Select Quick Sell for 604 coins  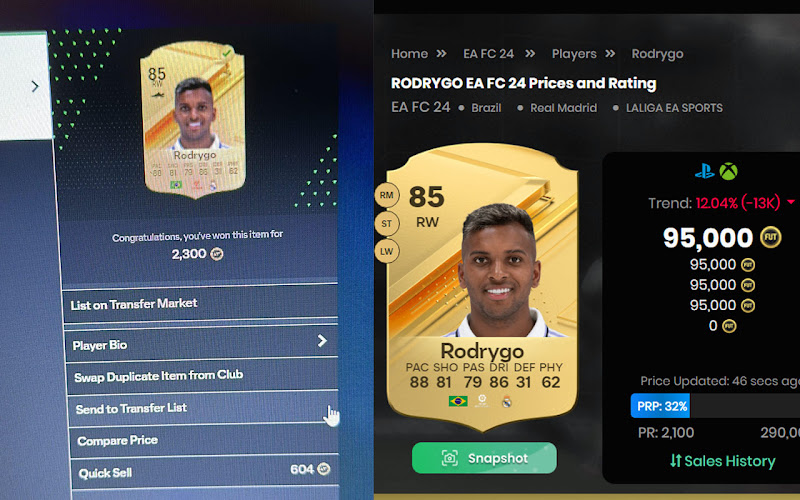(205, 471)
